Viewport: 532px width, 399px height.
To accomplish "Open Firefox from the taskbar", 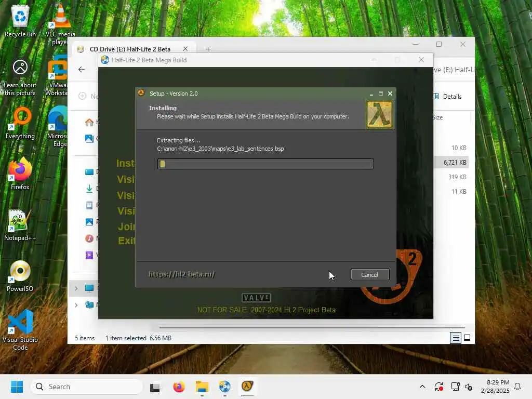I will pos(179,387).
